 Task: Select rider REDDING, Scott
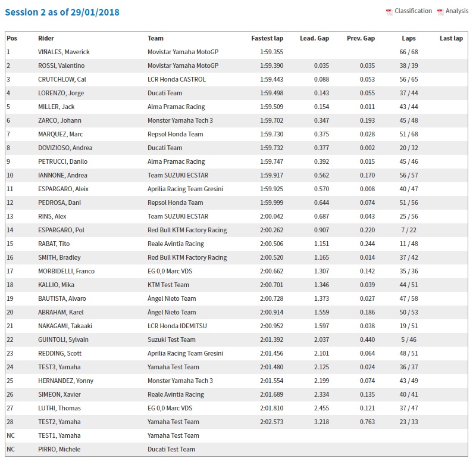point(60,353)
